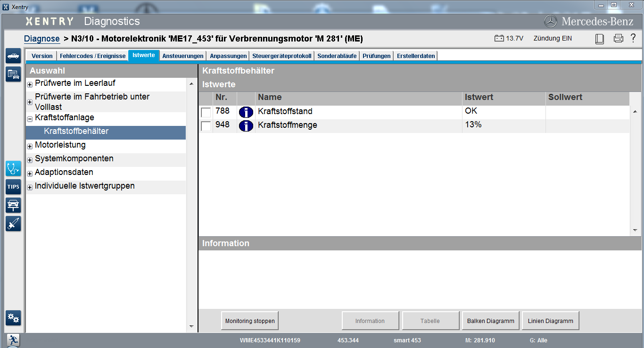Follow the Diagnose breadcrumb link
The width and height of the screenshot is (644, 348).
[42, 39]
